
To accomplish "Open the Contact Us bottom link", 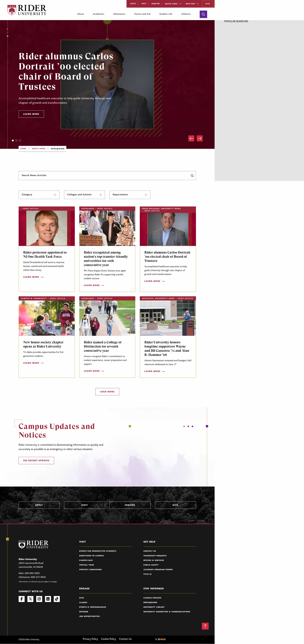I will coord(125,639).
